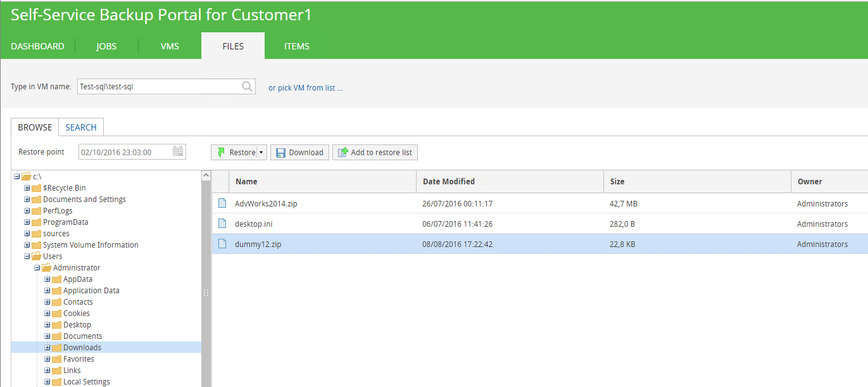Click the VM name search magnifier icon

(x=248, y=87)
